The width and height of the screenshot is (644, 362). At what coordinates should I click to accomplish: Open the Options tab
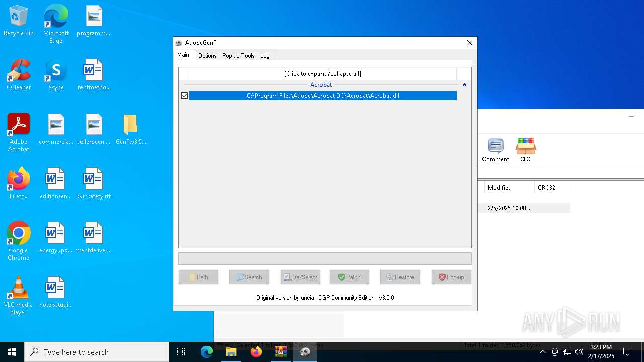207,56
